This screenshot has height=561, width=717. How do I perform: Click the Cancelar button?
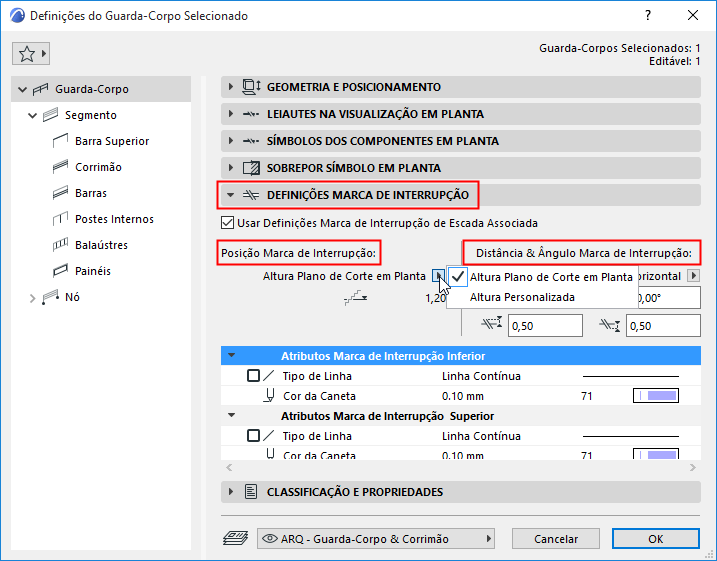556,539
